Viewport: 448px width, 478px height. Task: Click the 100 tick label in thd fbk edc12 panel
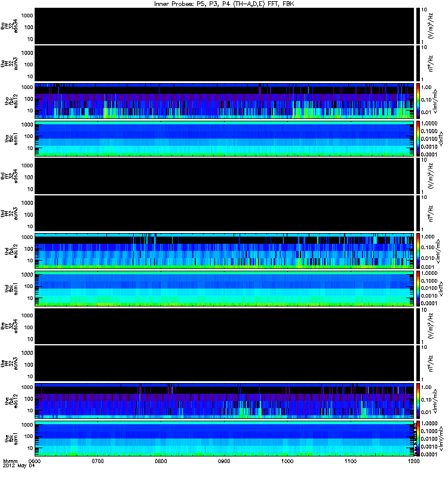(29, 249)
